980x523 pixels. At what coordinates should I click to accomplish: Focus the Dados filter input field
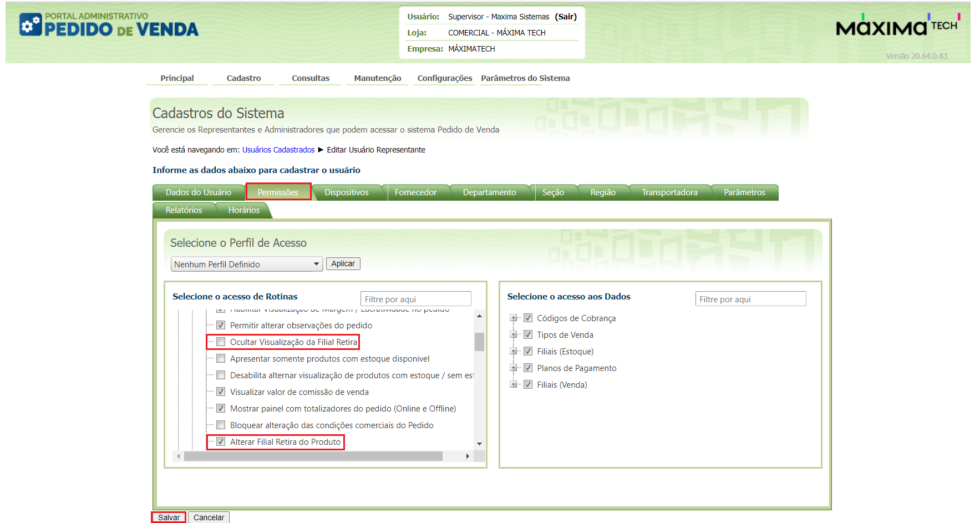[750, 299]
